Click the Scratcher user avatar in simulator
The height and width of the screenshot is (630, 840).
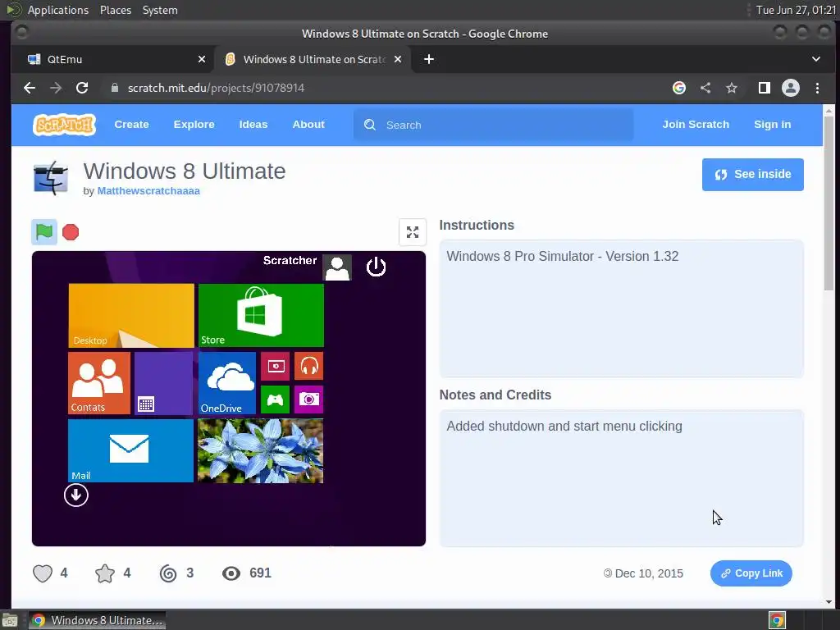coord(337,267)
